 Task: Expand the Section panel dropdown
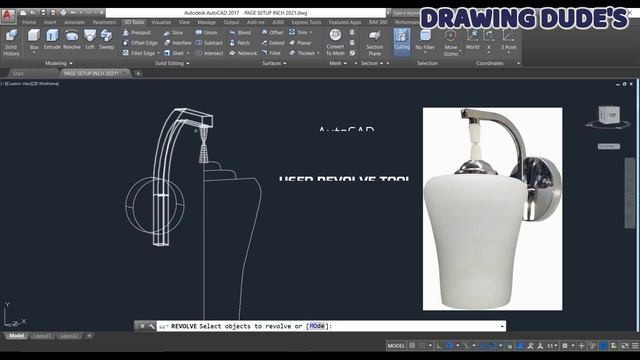click(x=372, y=63)
